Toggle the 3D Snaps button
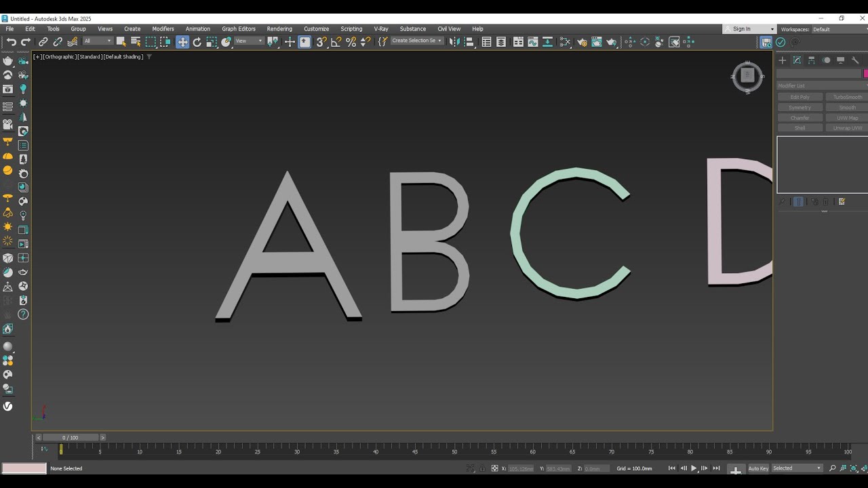 pyautogui.click(x=321, y=42)
